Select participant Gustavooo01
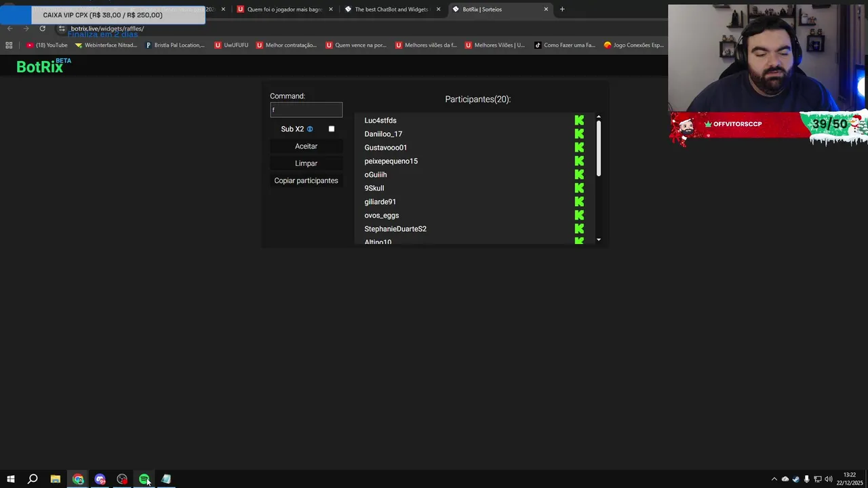The image size is (868, 488). (386, 148)
